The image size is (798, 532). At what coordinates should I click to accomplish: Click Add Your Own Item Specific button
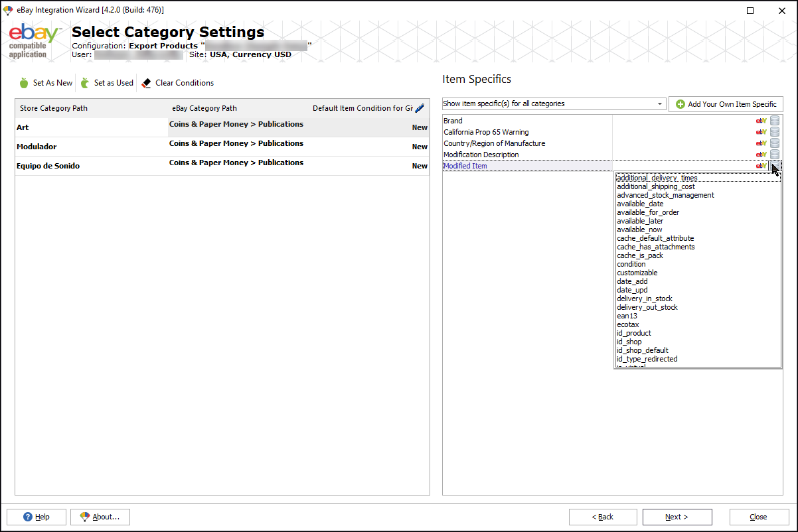pos(726,104)
